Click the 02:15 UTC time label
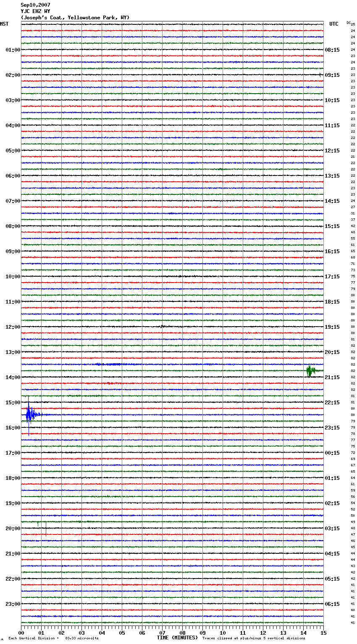The height and width of the screenshot is (644, 357). coord(332,503)
